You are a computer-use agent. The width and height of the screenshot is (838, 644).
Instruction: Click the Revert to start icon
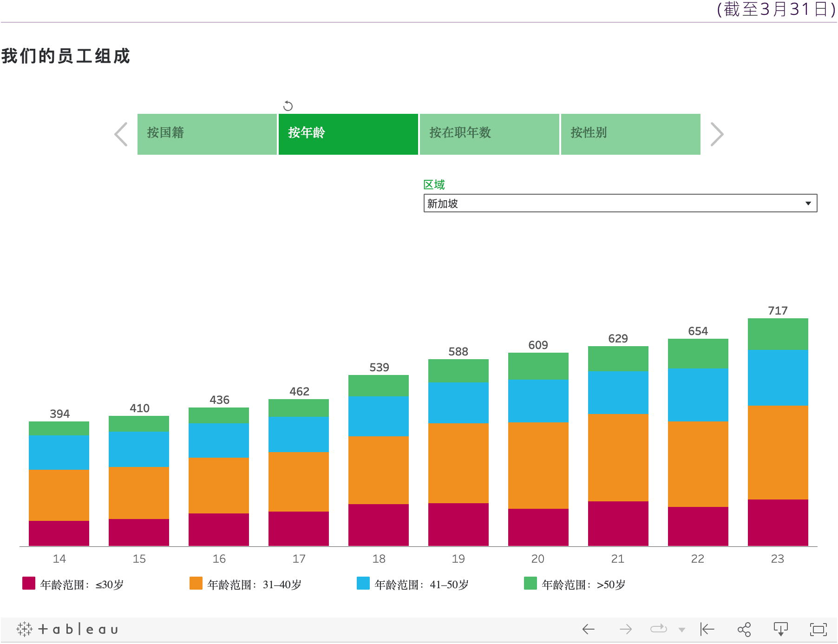click(707, 629)
